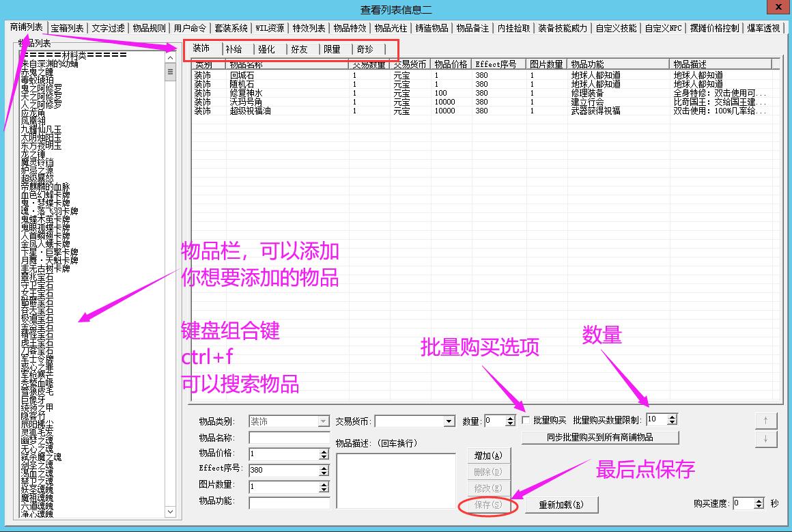Click the 物品名称 input field
This screenshot has height=532, width=792.
coord(289,438)
